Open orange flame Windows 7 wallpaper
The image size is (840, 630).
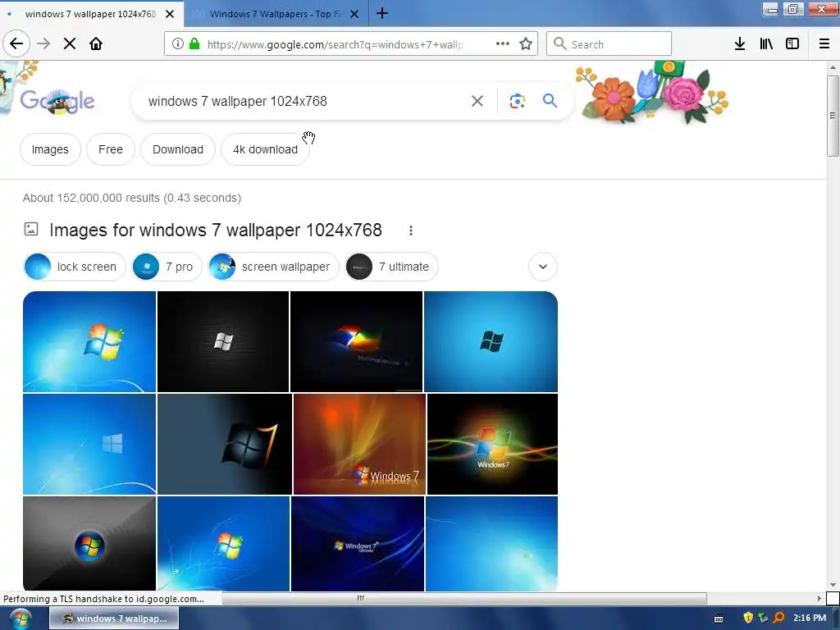point(359,444)
